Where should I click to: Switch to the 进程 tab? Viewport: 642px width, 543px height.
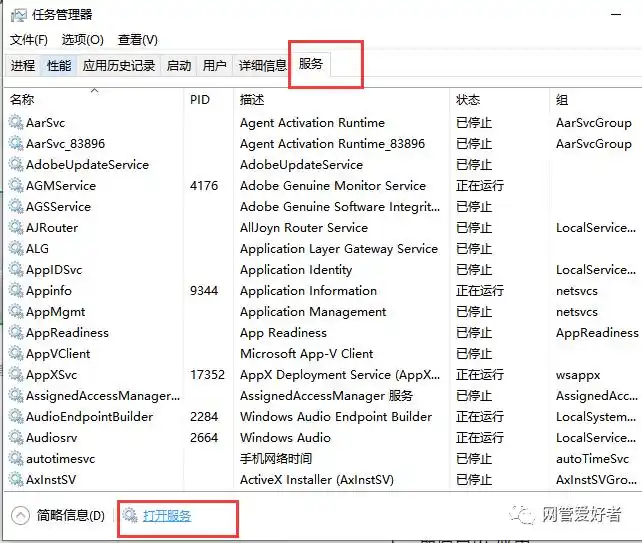pos(23,65)
